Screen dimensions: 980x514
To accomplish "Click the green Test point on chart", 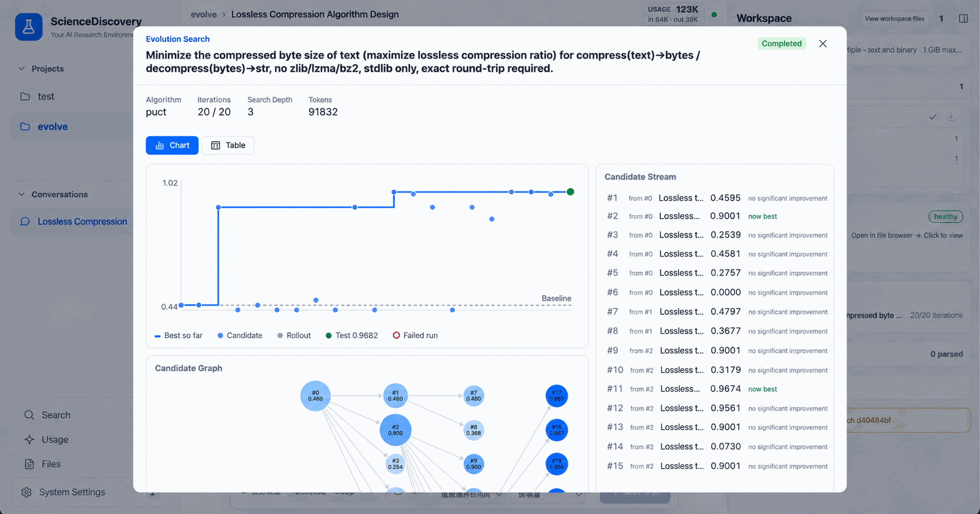I will click(570, 192).
